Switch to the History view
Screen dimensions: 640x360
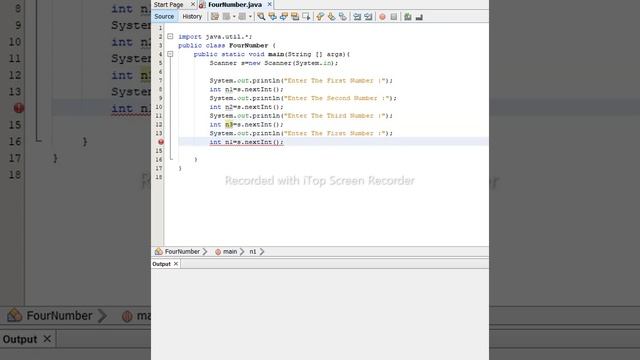point(192,16)
